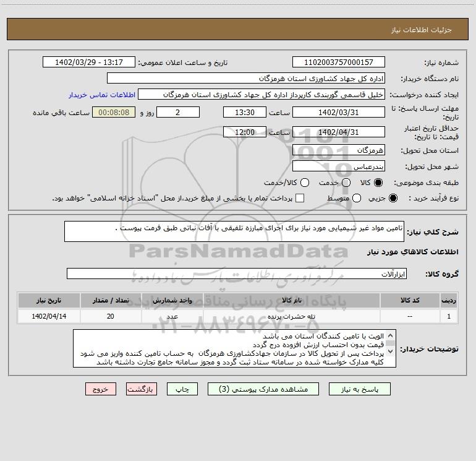Screen dimensions: 476x461
Task: Click the quantity cell 20
Action: click(111, 316)
